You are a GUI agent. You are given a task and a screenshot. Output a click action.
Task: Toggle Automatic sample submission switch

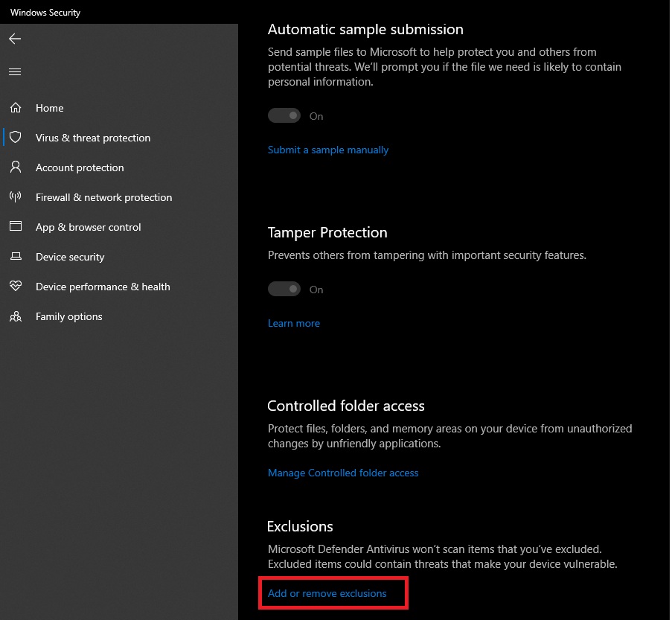click(x=284, y=116)
